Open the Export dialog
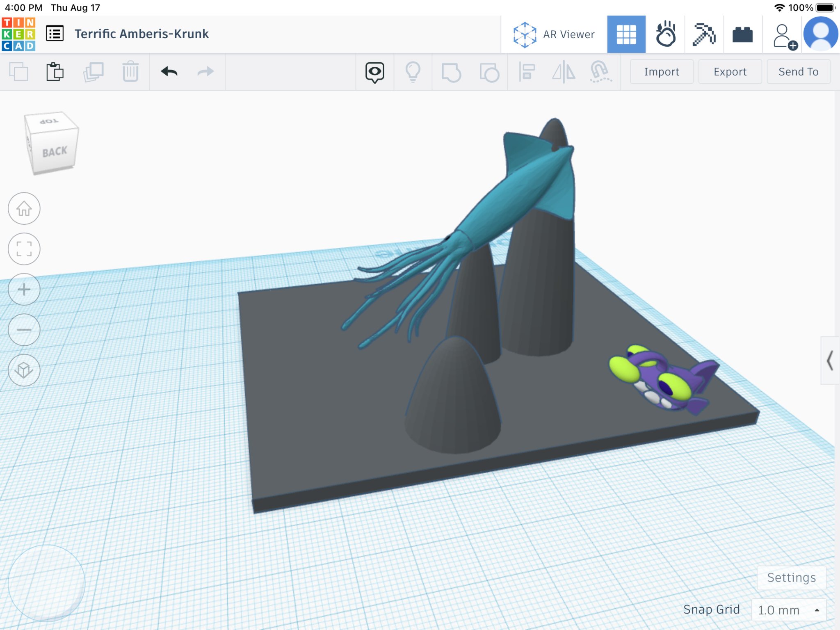This screenshot has width=840, height=630. click(x=730, y=72)
